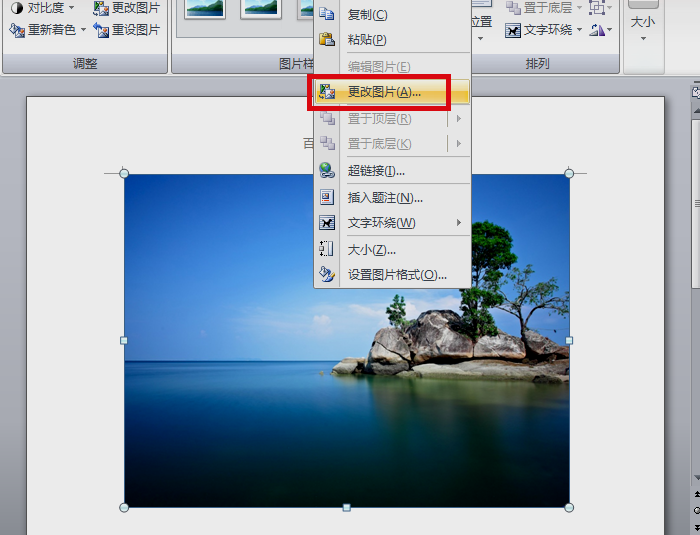This screenshot has height=535, width=700.
Task: Open the group objects icon dropdown
Action: pos(600,7)
